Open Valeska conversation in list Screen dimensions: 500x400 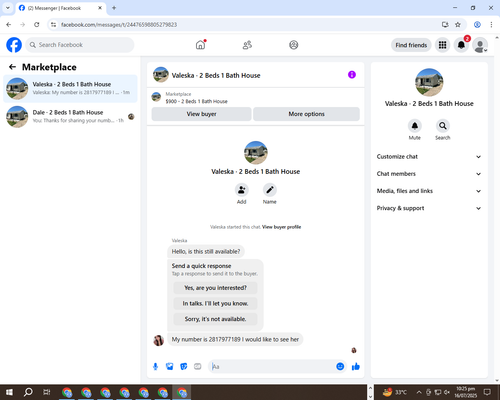(x=70, y=88)
